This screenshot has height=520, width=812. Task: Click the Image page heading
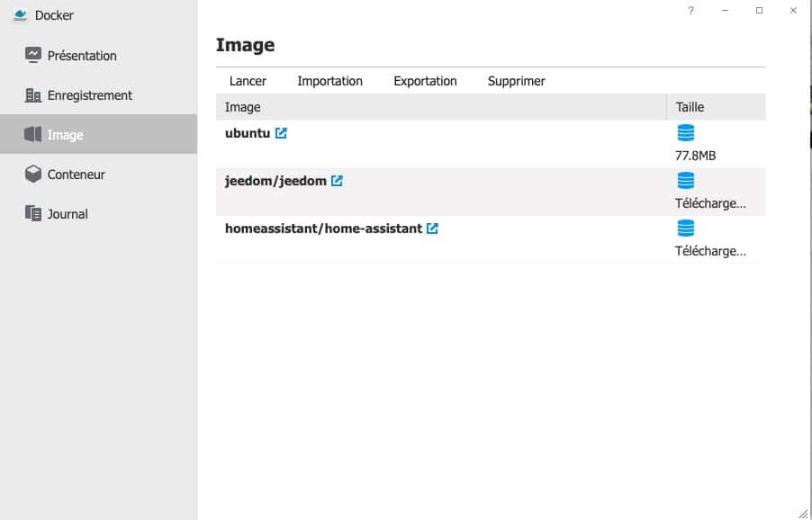coord(246,45)
